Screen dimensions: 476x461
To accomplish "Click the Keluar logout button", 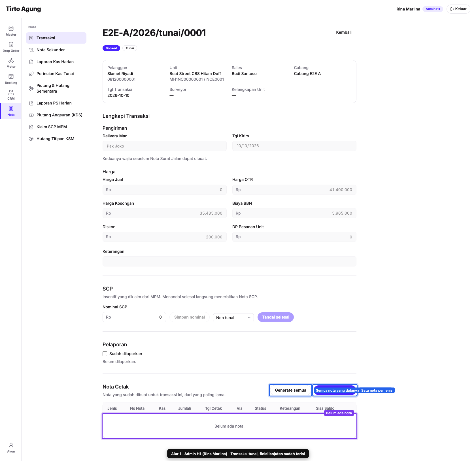I will [458, 9].
